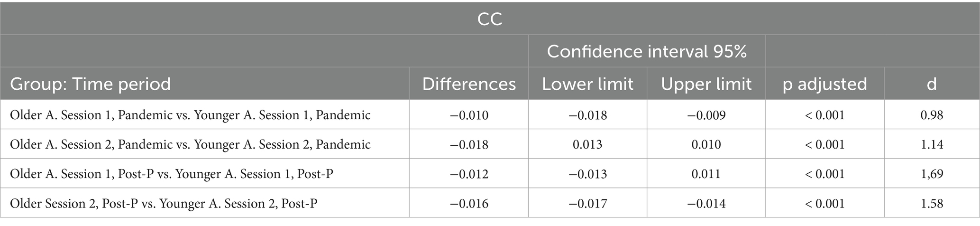Click the Lower limit column header
This screenshot has width=980, height=226.
point(587,84)
